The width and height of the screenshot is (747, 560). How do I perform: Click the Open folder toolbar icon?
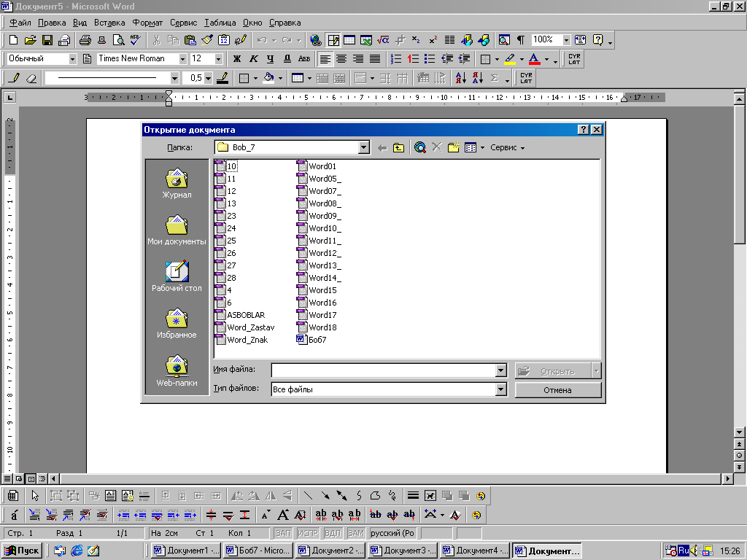(30, 40)
